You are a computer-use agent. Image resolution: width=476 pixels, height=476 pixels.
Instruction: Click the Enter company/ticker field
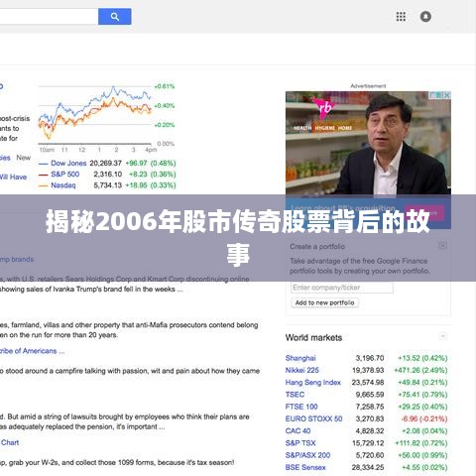point(342,288)
